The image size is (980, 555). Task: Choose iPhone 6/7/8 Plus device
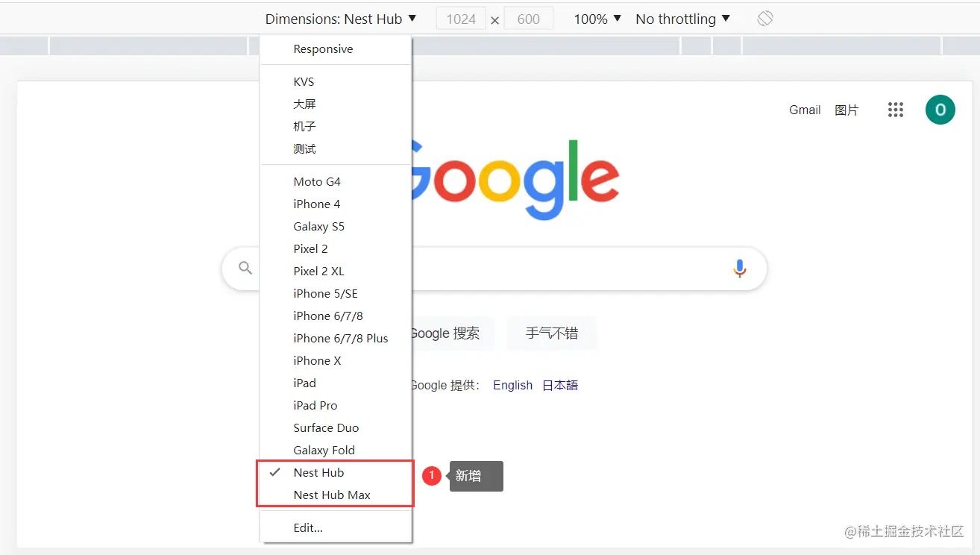[x=336, y=339]
